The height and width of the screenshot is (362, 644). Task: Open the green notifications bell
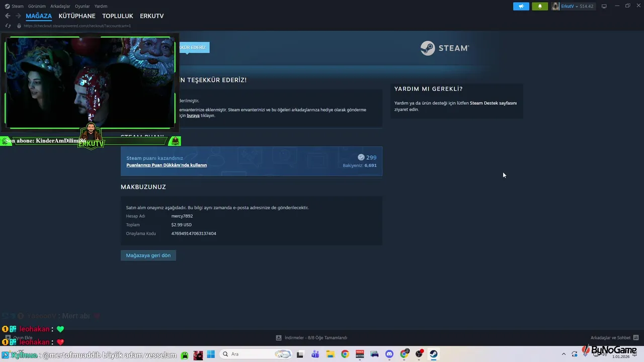pyautogui.click(x=540, y=6)
